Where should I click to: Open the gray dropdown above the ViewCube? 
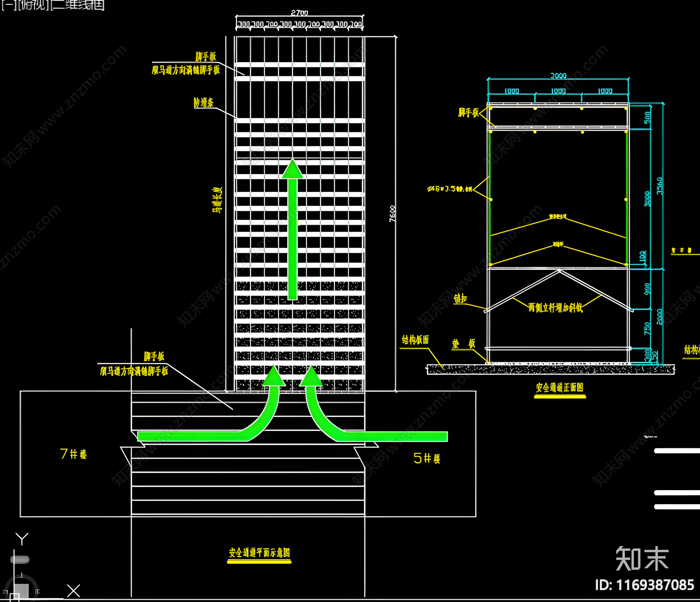coord(20,560)
